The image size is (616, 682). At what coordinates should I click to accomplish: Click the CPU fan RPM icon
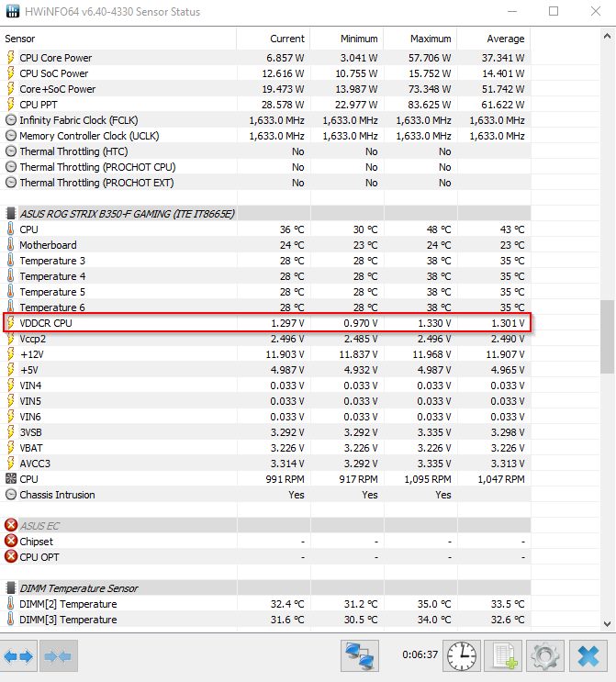click(x=11, y=479)
